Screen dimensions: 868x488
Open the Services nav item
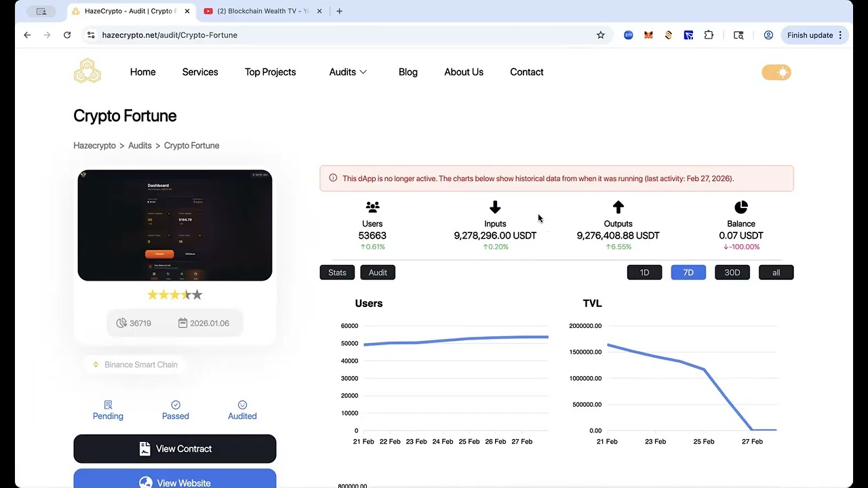point(200,72)
